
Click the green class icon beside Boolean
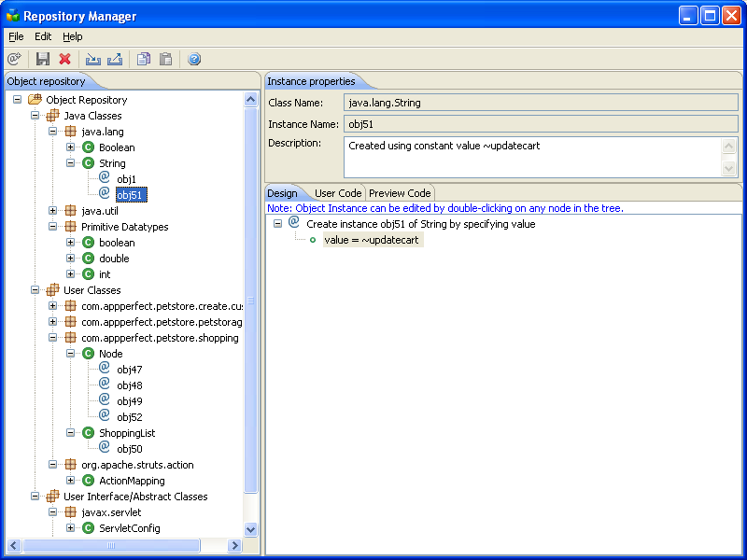click(88, 147)
